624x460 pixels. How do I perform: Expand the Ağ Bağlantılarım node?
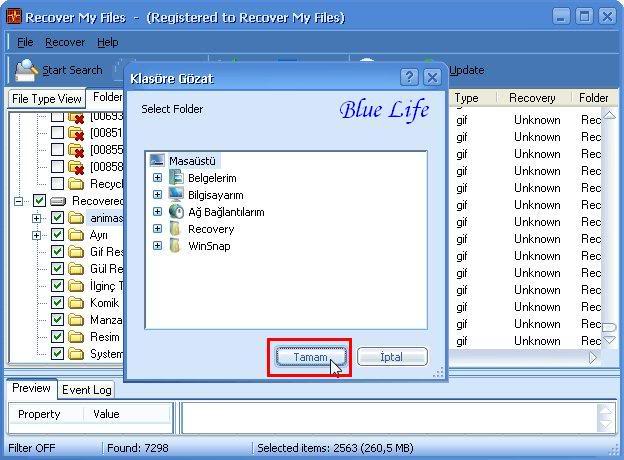click(x=158, y=212)
